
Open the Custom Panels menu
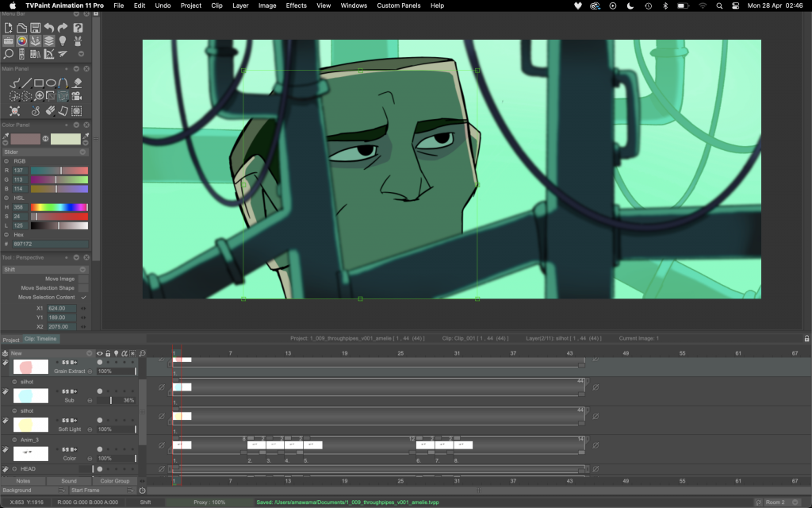[x=399, y=6]
